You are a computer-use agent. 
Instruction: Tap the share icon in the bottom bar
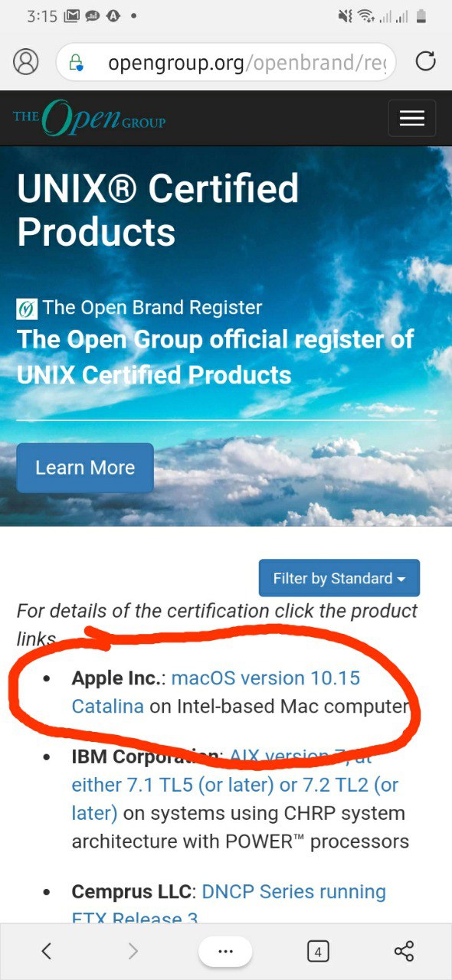pyautogui.click(x=404, y=951)
